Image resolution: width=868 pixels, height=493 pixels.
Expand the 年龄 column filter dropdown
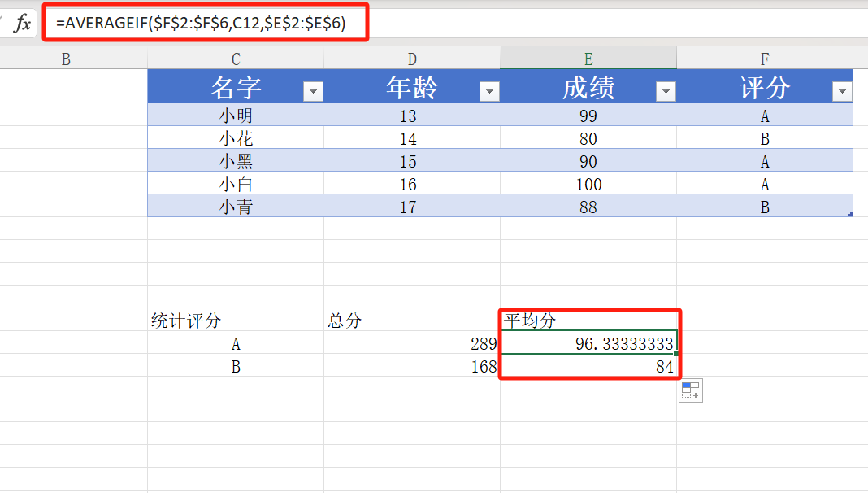tap(489, 92)
